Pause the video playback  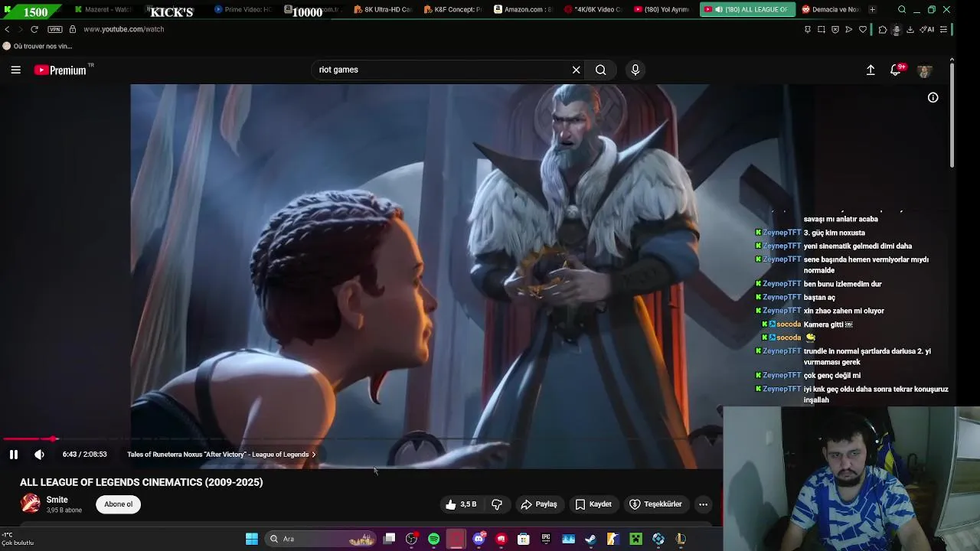(x=14, y=455)
